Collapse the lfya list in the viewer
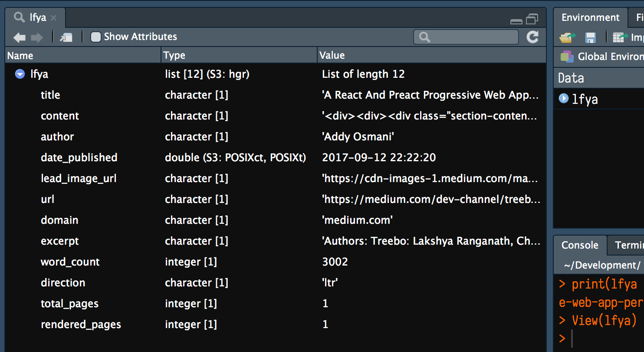 (x=20, y=74)
